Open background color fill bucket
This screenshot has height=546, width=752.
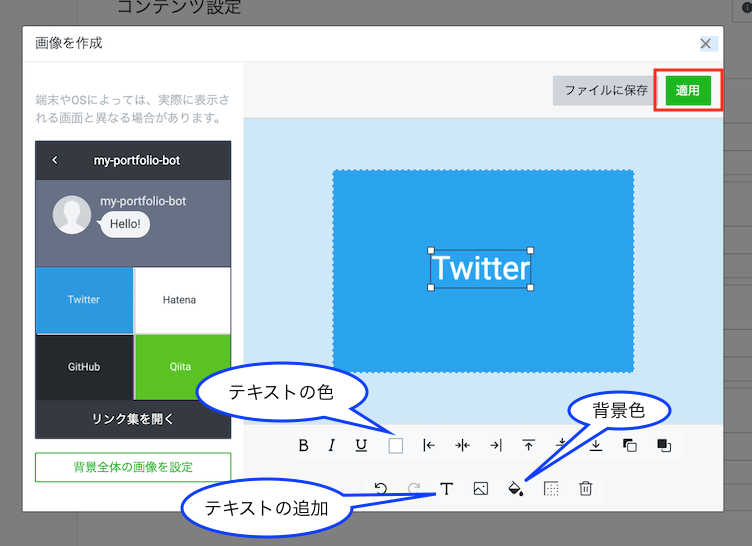[x=515, y=488]
